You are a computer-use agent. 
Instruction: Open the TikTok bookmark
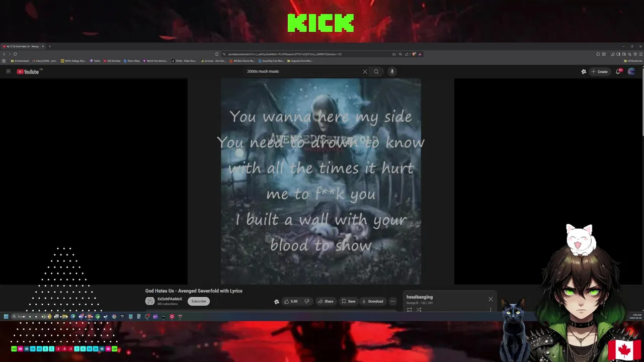(184, 61)
